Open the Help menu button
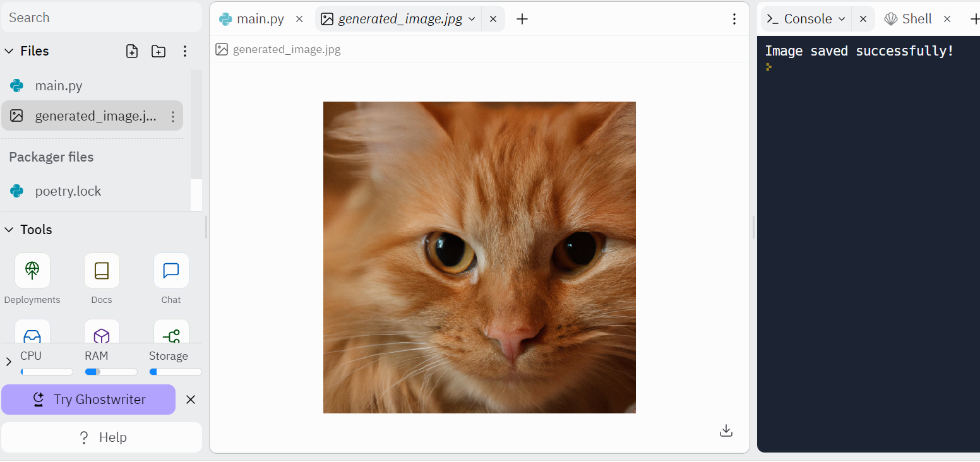 (x=102, y=437)
